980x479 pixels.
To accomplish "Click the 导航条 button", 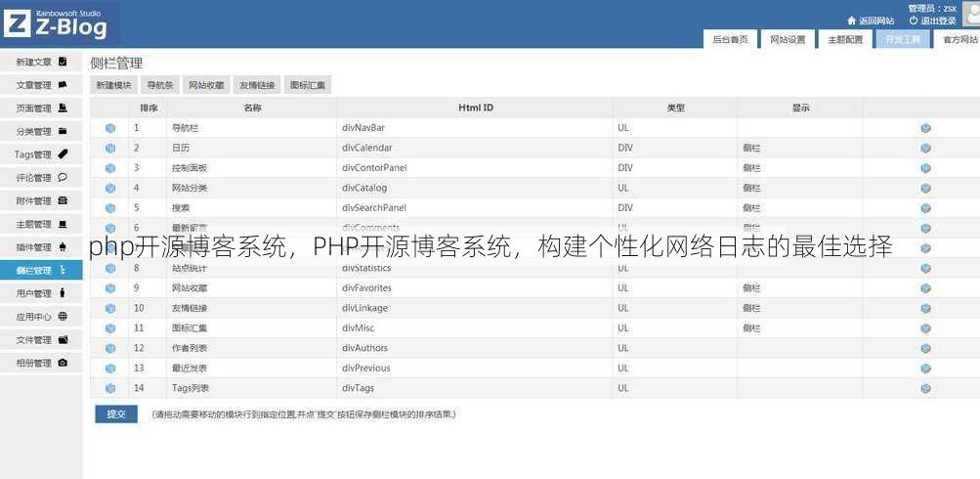I will [160, 86].
